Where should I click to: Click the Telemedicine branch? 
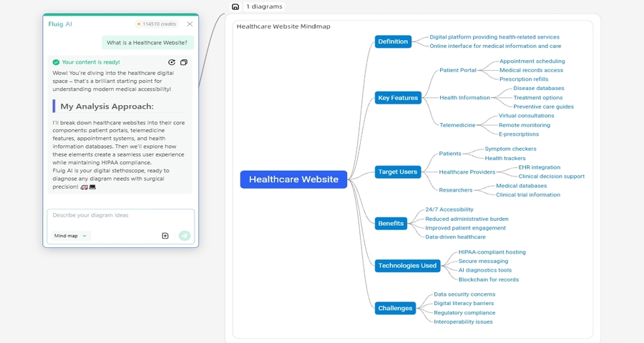tap(457, 125)
